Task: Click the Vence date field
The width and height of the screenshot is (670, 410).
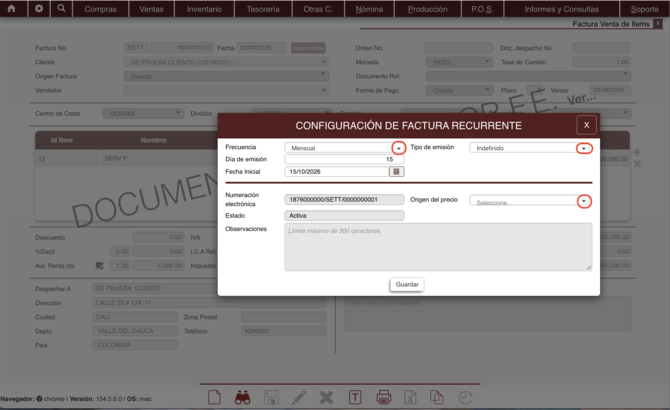Action: (610, 90)
